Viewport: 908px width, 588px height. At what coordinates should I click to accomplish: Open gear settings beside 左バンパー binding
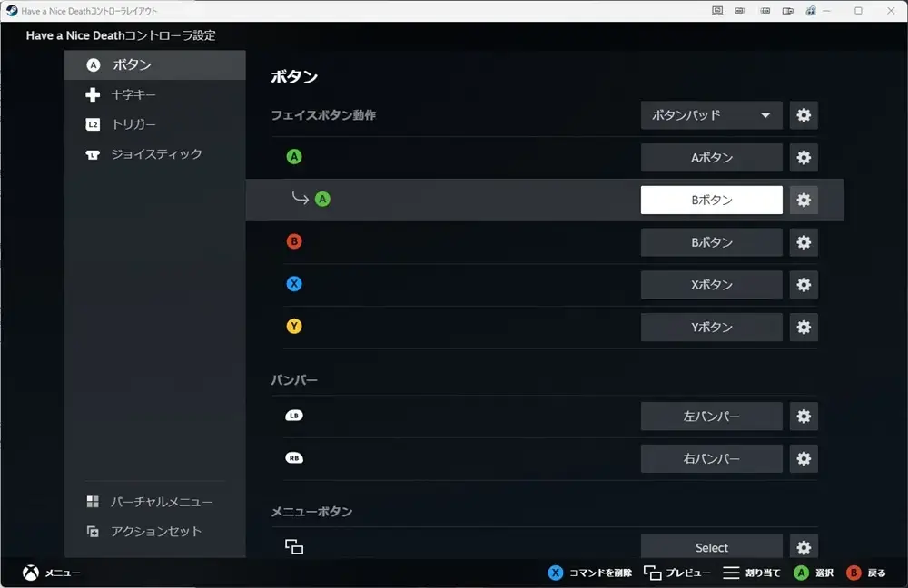tap(804, 416)
